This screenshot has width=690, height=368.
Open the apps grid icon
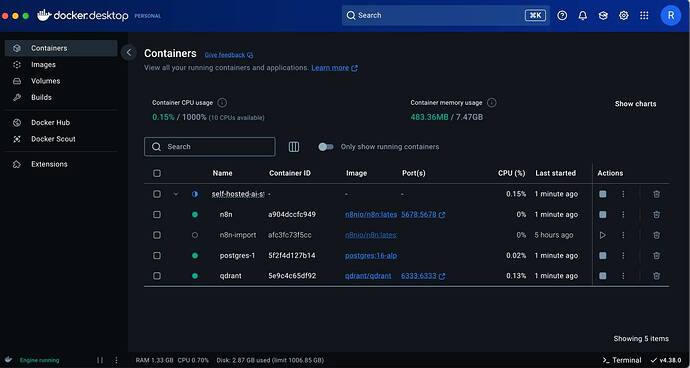click(x=644, y=15)
